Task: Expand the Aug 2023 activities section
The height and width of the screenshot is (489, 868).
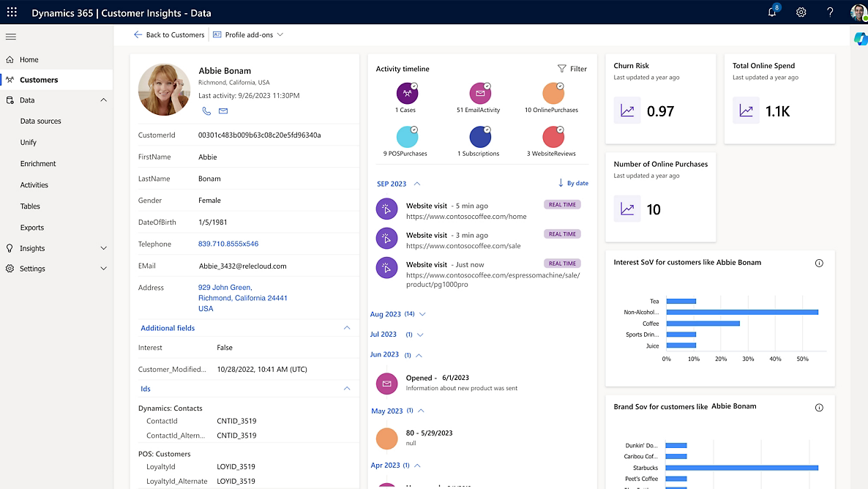Action: [x=421, y=314]
